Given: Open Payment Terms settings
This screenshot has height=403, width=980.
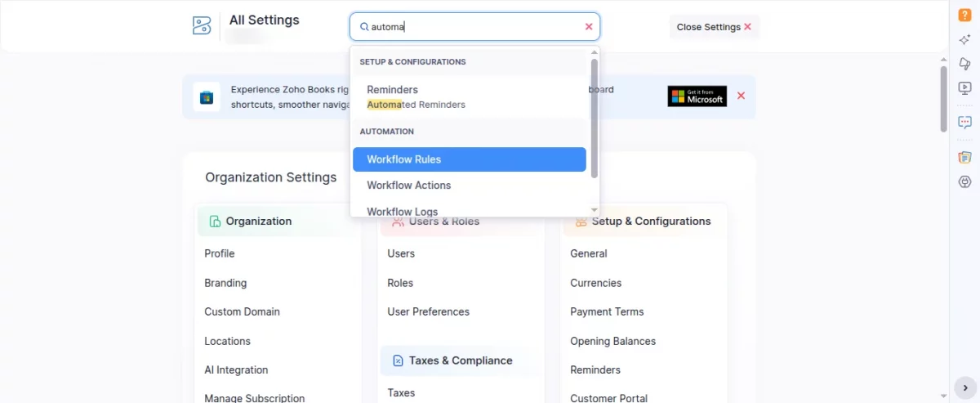Looking at the screenshot, I should (607, 311).
